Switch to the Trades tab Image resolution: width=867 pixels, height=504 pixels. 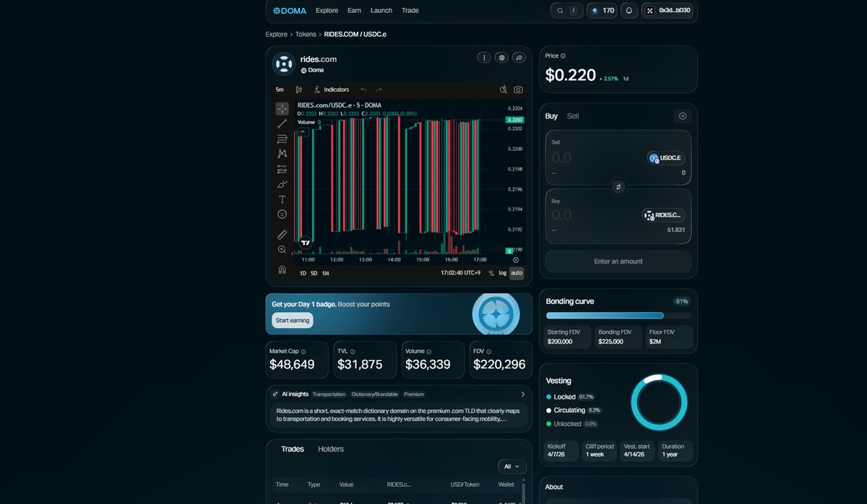click(x=293, y=449)
